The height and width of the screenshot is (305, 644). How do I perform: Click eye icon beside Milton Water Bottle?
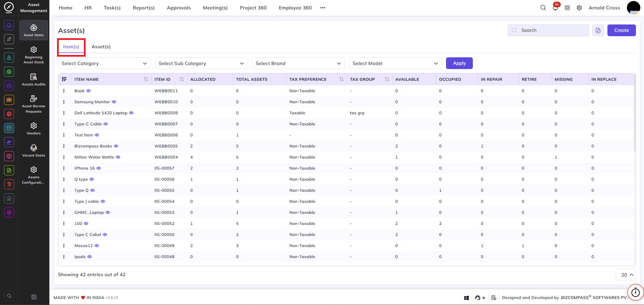tap(118, 157)
